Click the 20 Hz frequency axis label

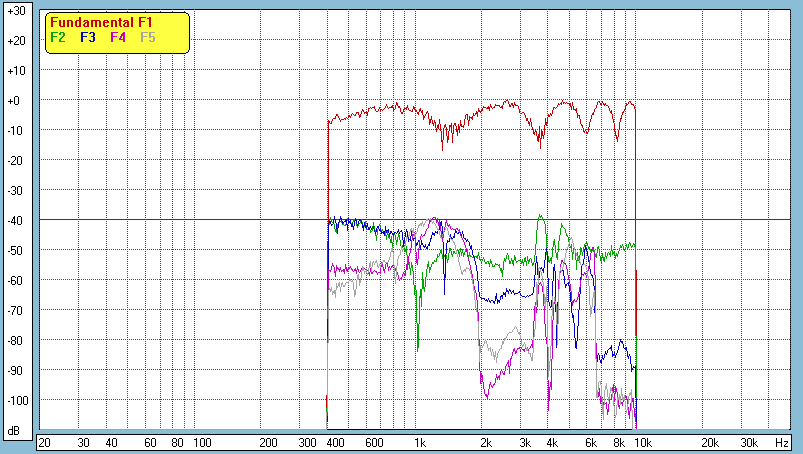[44, 442]
